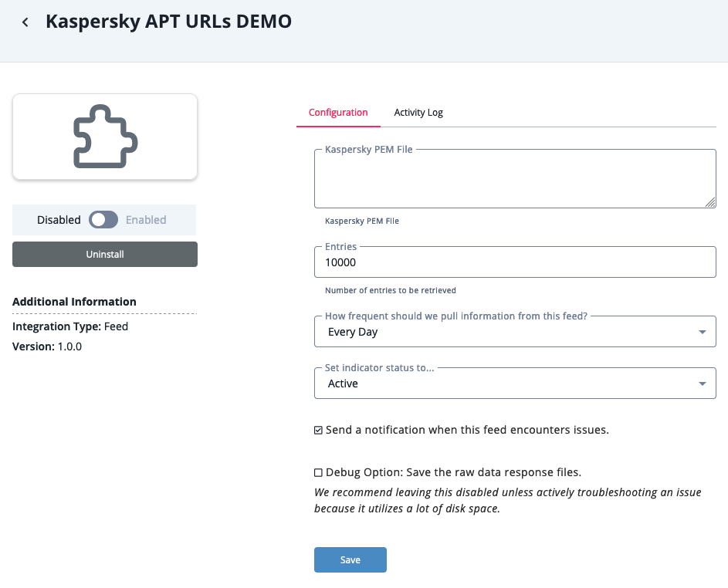
Task: Uninstall the Kaspersky integration
Action: [105, 255]
